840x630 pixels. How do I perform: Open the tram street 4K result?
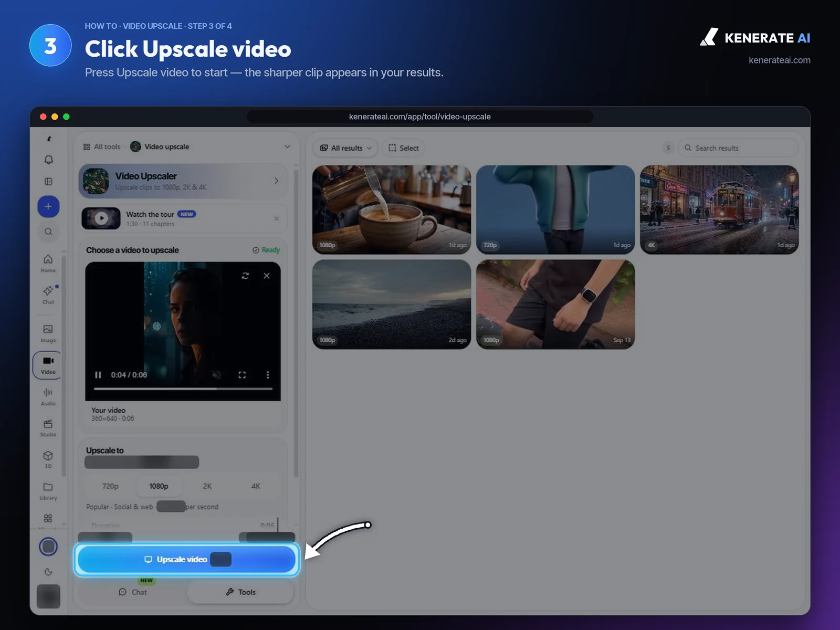(x=719, y=210)
